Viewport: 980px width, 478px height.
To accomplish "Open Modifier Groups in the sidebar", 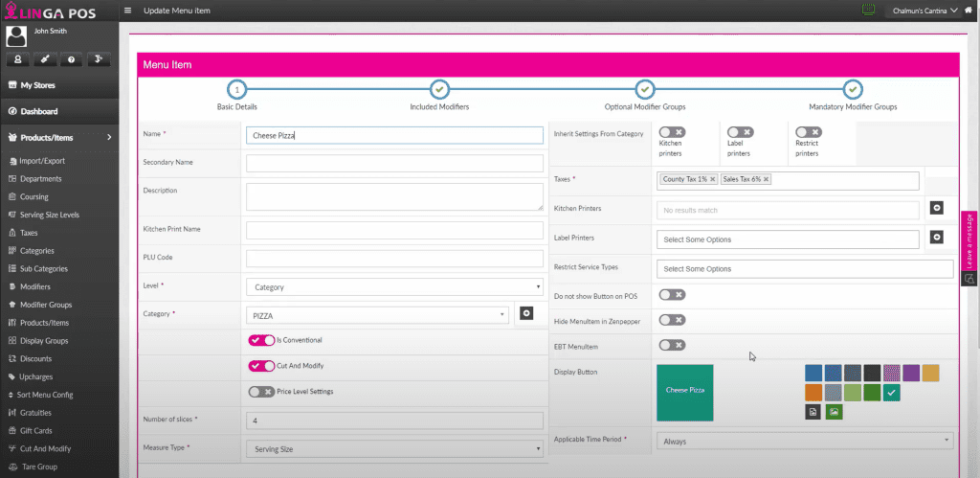I will coord(46,305).
